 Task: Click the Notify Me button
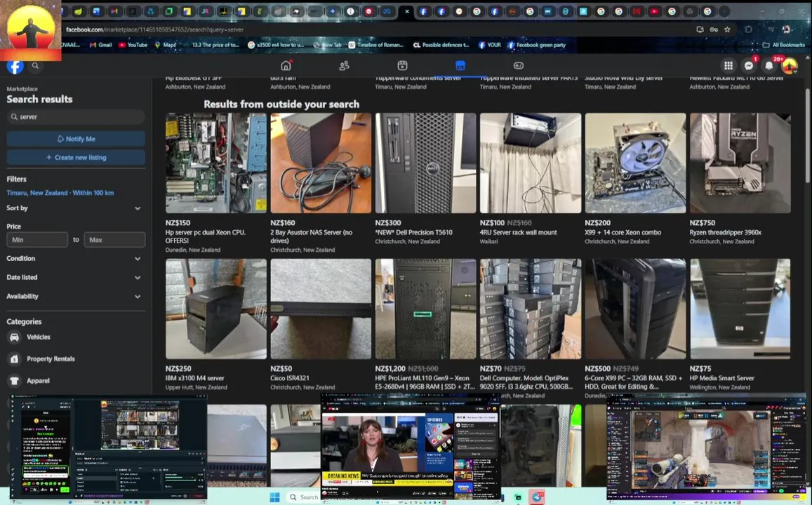[76, 139]
